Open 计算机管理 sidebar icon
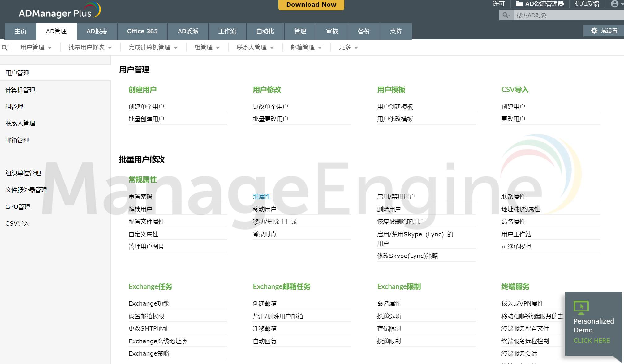This screenshot has height=364, width=624. tap(20, 90)
